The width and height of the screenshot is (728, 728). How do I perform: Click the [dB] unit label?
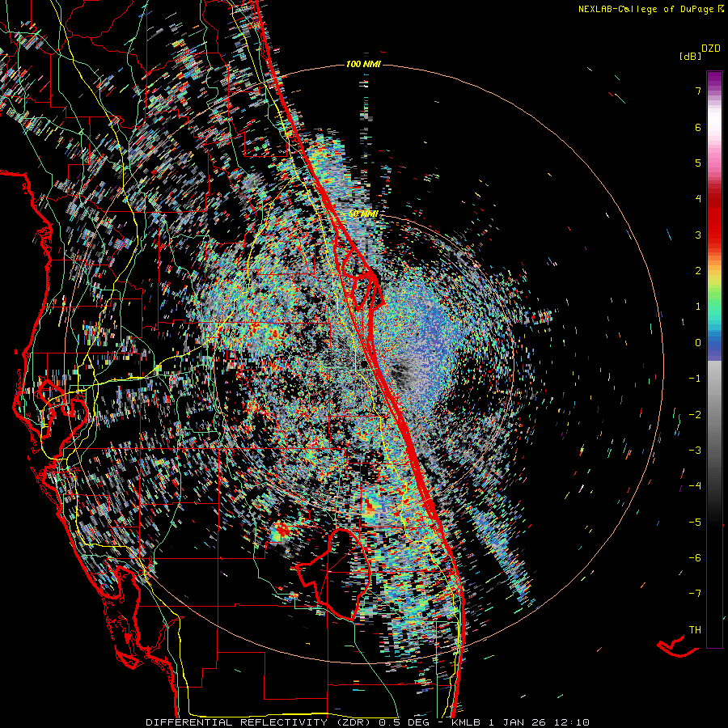pos(690,56)
